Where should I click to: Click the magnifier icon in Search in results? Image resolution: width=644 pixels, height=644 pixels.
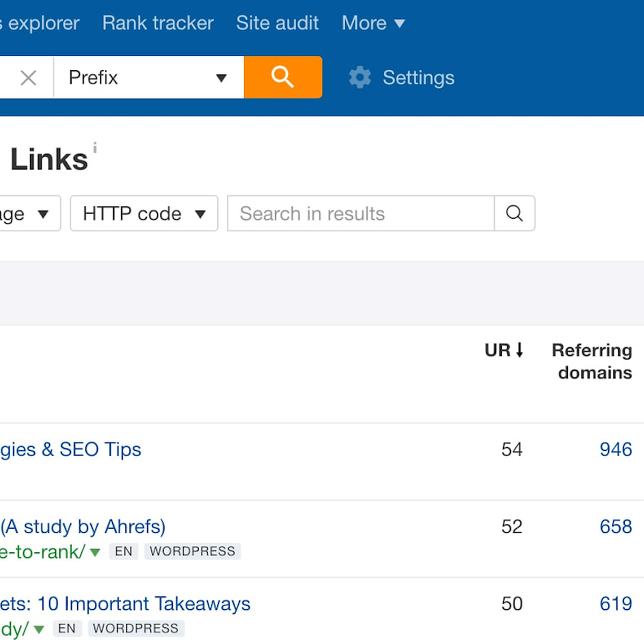(514, 214)
